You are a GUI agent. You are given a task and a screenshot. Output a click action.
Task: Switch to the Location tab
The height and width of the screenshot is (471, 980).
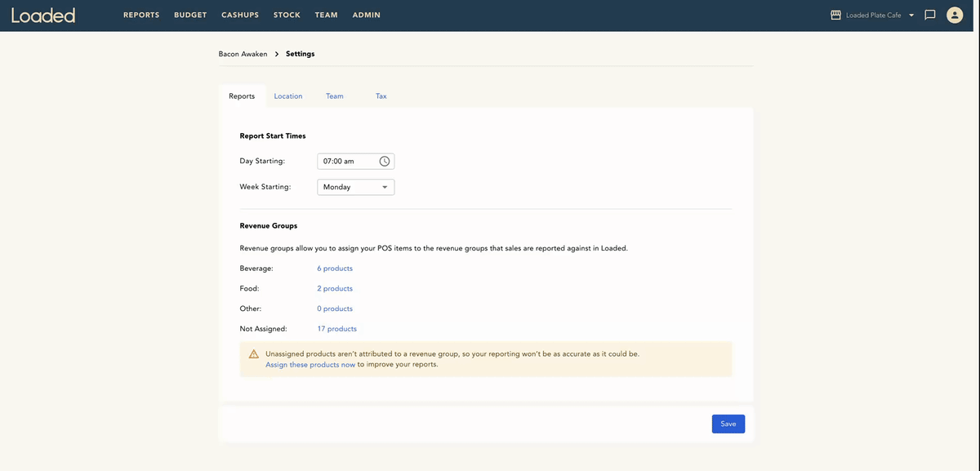tap(288, 96)
